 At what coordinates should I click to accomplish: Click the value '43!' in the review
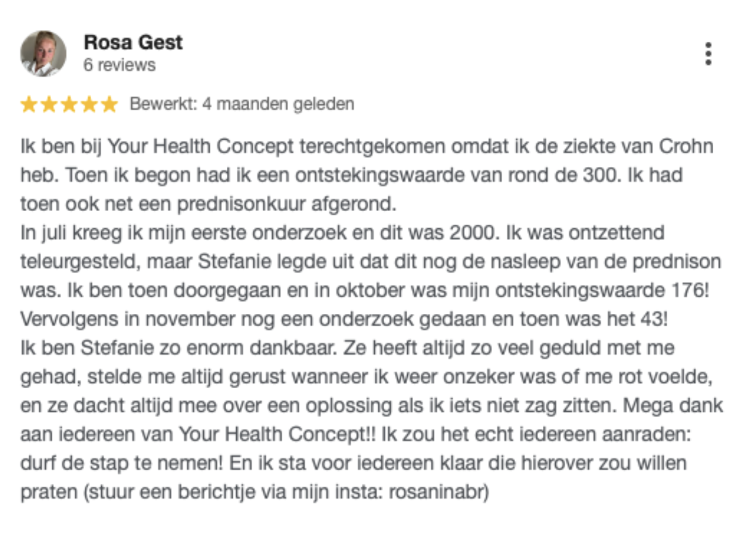point(654,319)
